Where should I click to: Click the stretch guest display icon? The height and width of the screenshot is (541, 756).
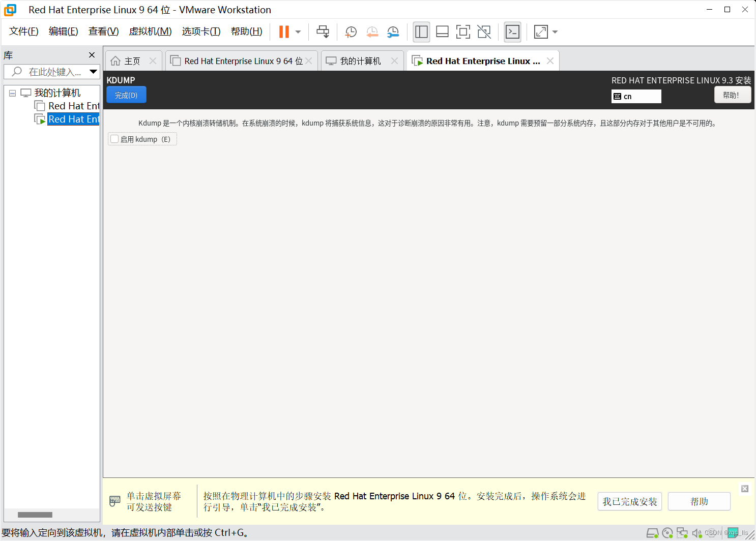[541, 32]
